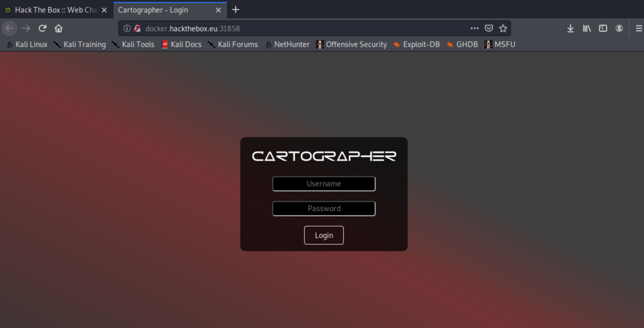This screenshot has height=328, width=644.
Task: Open the Firefox account icon
Action: pos(619,28)
